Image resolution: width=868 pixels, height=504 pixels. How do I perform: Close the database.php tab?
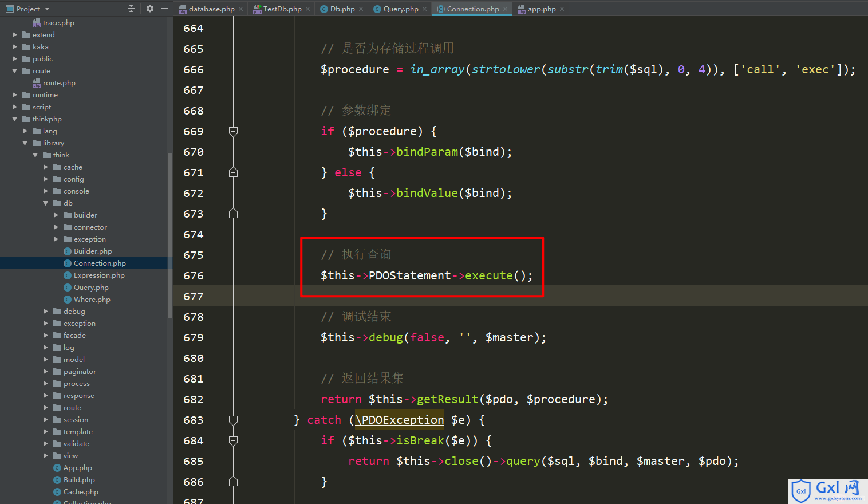[241, 9]
